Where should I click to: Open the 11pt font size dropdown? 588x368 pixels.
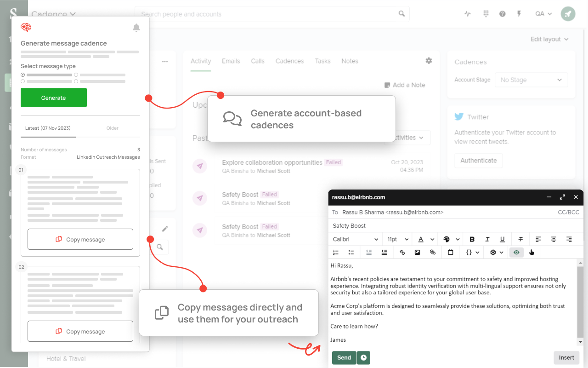398,239
